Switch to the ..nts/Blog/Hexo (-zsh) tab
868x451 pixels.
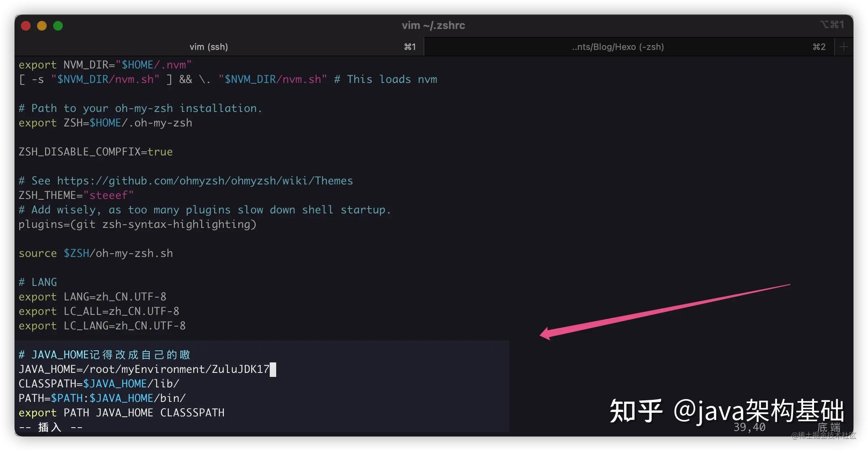pyautogui.click(x=617, y=47)
